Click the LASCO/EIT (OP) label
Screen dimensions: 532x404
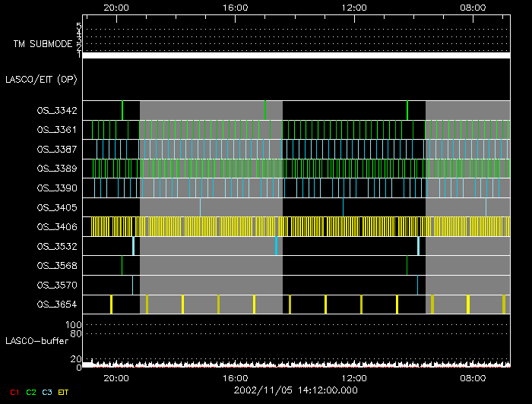coord(41,79)
